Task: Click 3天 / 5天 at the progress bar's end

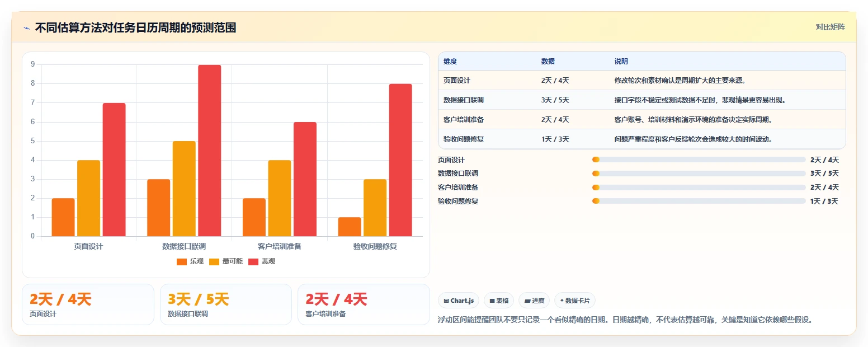Action: point(824,173)
